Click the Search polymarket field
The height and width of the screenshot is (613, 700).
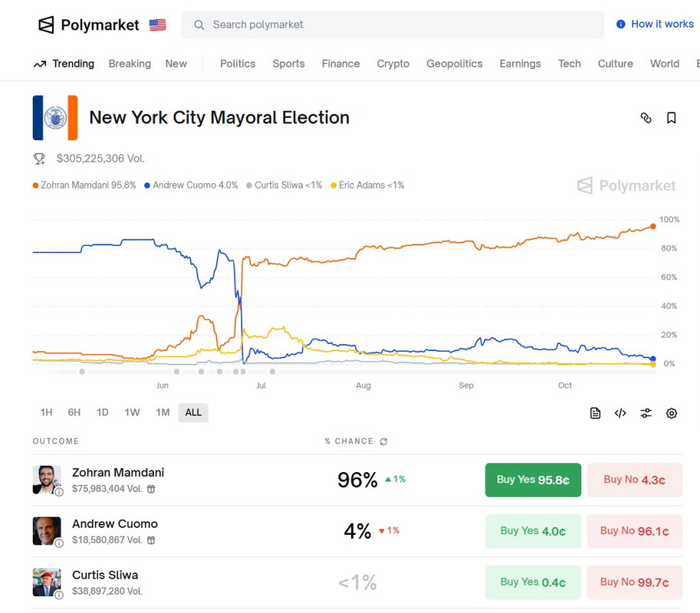click(x=393, y=25)
